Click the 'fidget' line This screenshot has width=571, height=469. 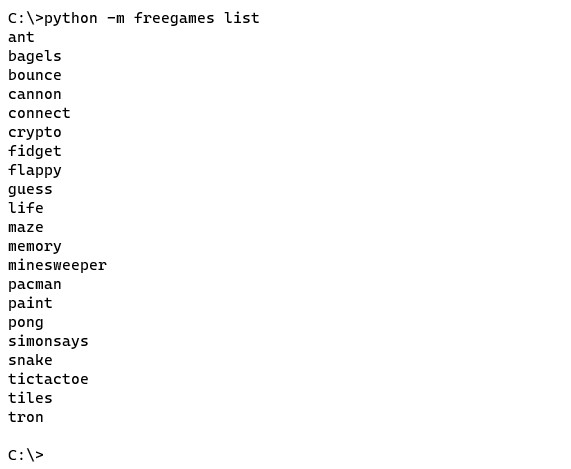pos(35,151)
